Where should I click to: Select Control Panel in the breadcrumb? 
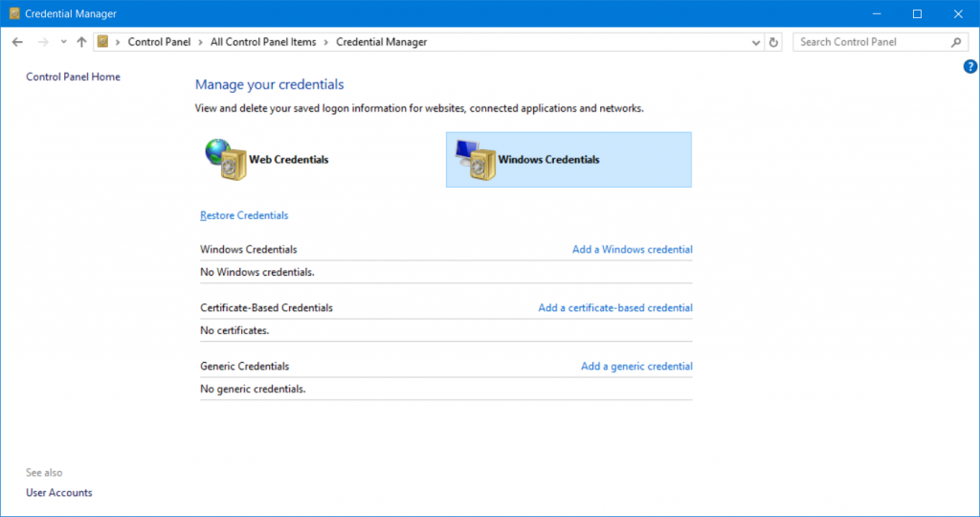pyautogui.click(x=159, y=42)
